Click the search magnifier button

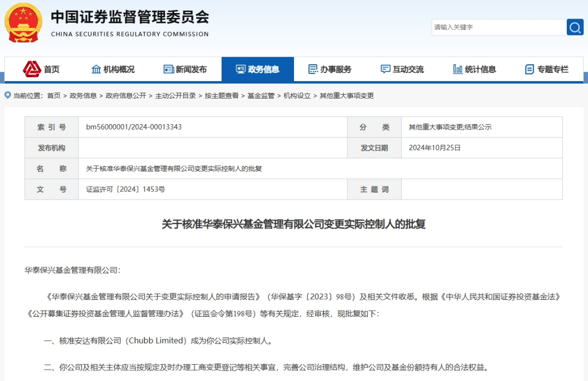574,27
